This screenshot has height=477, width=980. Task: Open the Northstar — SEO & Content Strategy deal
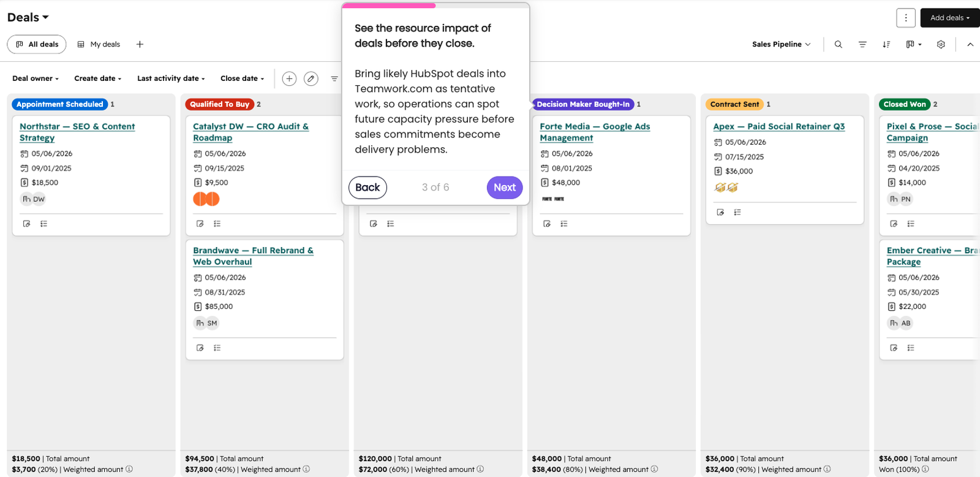[77, 132]
